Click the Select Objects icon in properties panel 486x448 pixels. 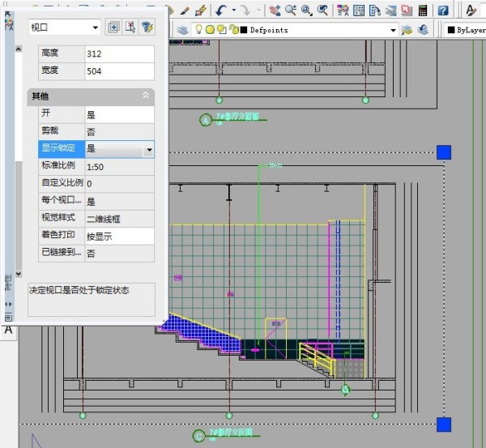pyautogui.click(x=130, y=27)
